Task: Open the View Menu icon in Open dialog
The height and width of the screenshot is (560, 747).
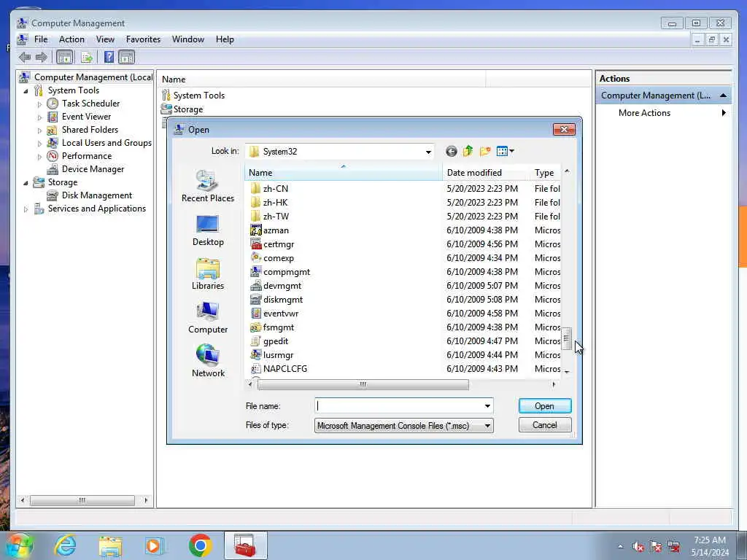Action: click(x=505, y=151)
